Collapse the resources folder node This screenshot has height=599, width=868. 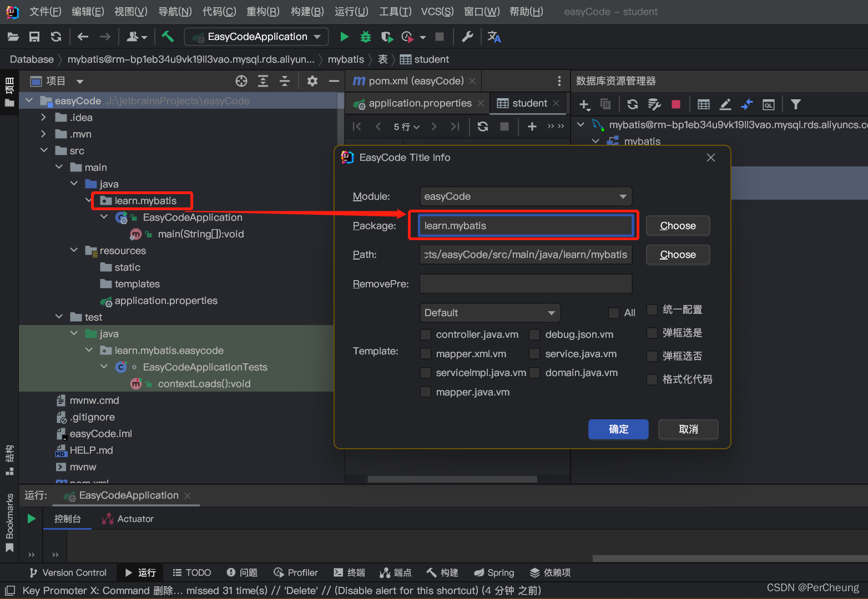click(x=74, y=250)
